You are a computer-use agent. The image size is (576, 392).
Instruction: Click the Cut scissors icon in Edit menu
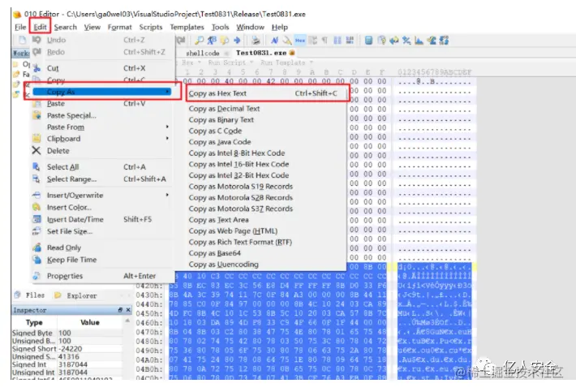(37, 68)
